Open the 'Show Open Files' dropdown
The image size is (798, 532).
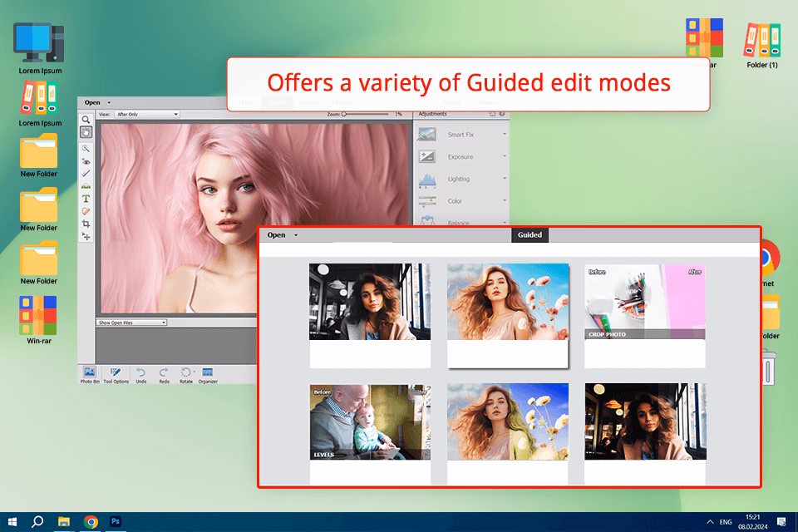[132, 323]
